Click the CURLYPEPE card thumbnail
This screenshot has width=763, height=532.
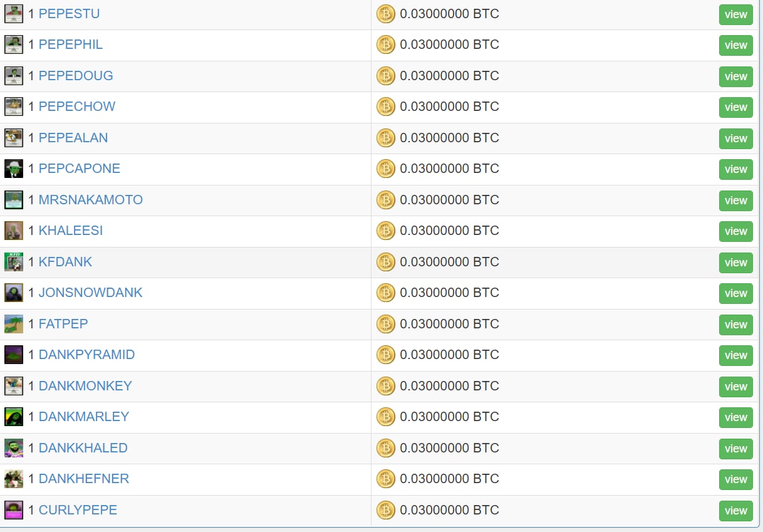point(14,510)
